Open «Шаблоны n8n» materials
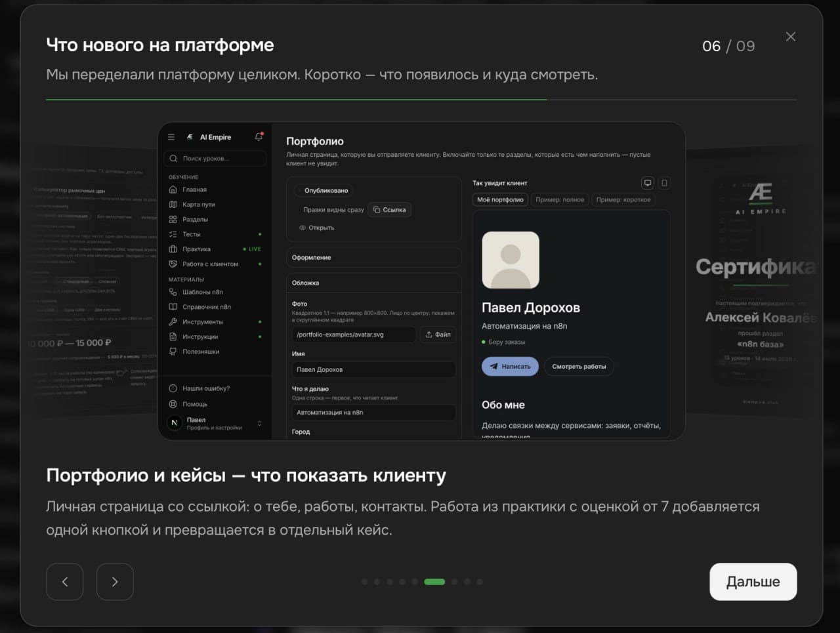Screen dimensions: 840x633 click(215, 293)
